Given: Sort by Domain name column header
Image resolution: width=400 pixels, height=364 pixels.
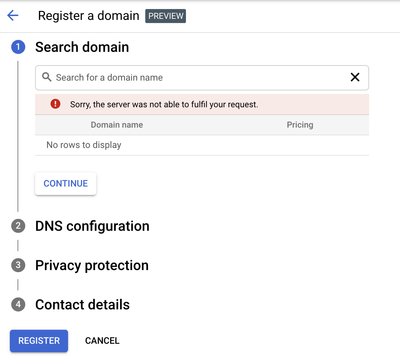Looking at the screenshot, I should click(x=117, y=125).
